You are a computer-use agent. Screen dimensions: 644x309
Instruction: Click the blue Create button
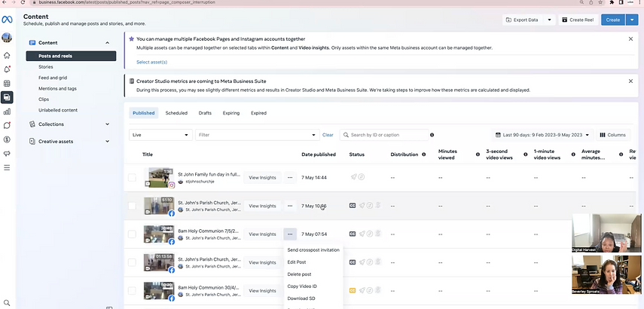click(x=613, y=20)
